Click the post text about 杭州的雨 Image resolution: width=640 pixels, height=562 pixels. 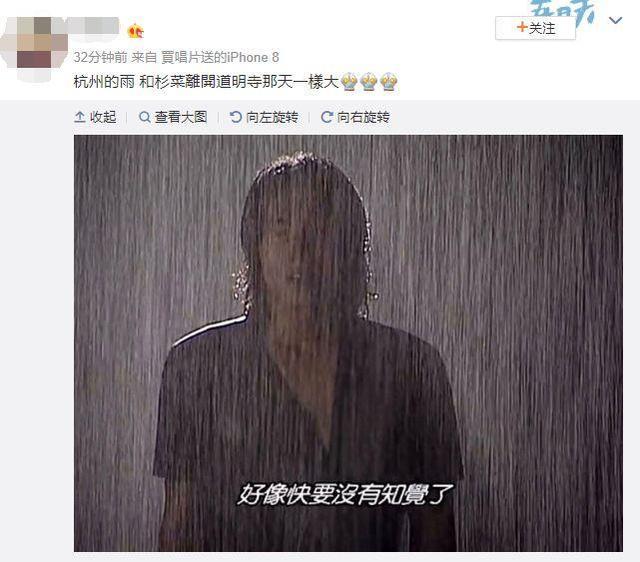click(206, 82)
